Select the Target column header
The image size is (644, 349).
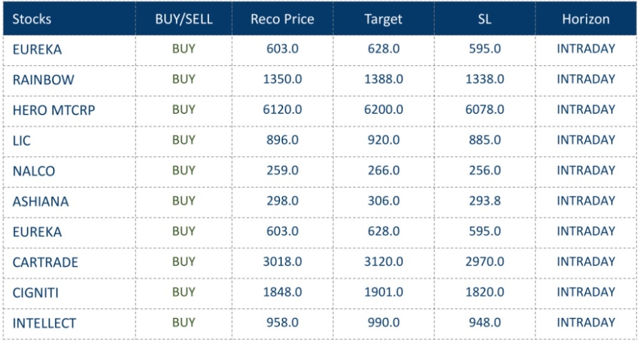[x=383, y=19]
